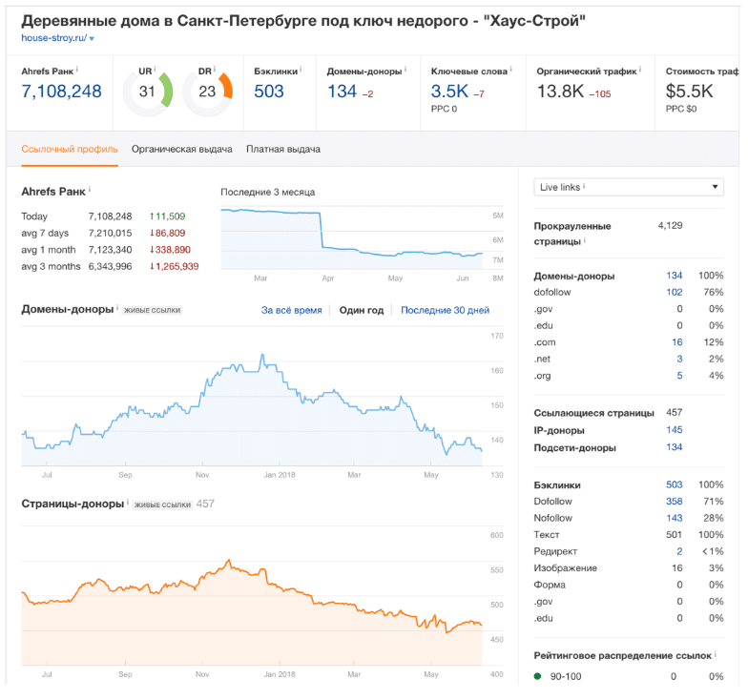Open the sidebar Домены-доноры count 134
The width and height of the screenshot is (748, 700).
(674, 276)
